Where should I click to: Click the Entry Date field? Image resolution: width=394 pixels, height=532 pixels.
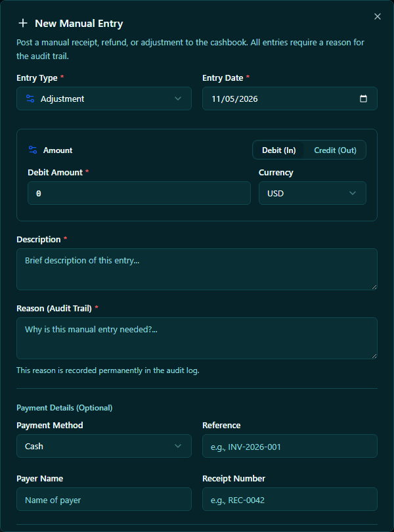(x=290, y=99)
